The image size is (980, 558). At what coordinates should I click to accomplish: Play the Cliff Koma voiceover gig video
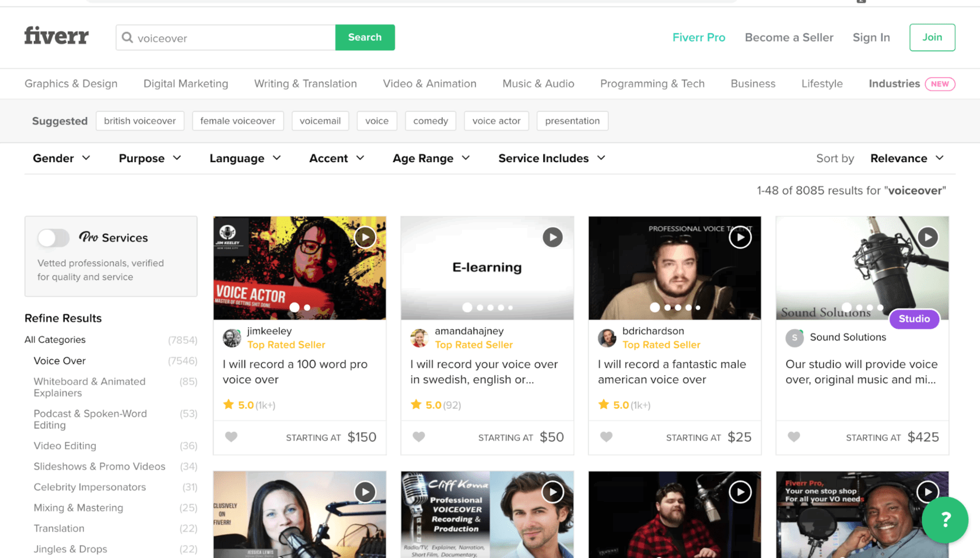tap(552, 492)
